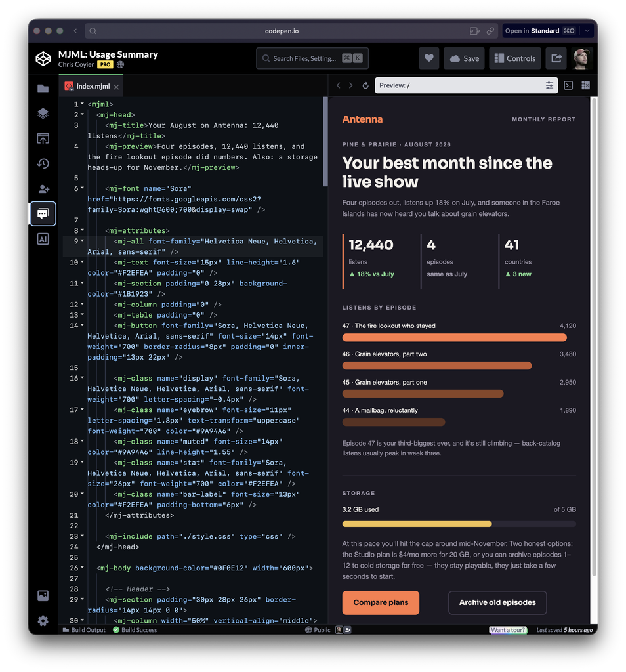
Task: Open the Files folder panel in sidebar
Action: (x=43, y=89)
